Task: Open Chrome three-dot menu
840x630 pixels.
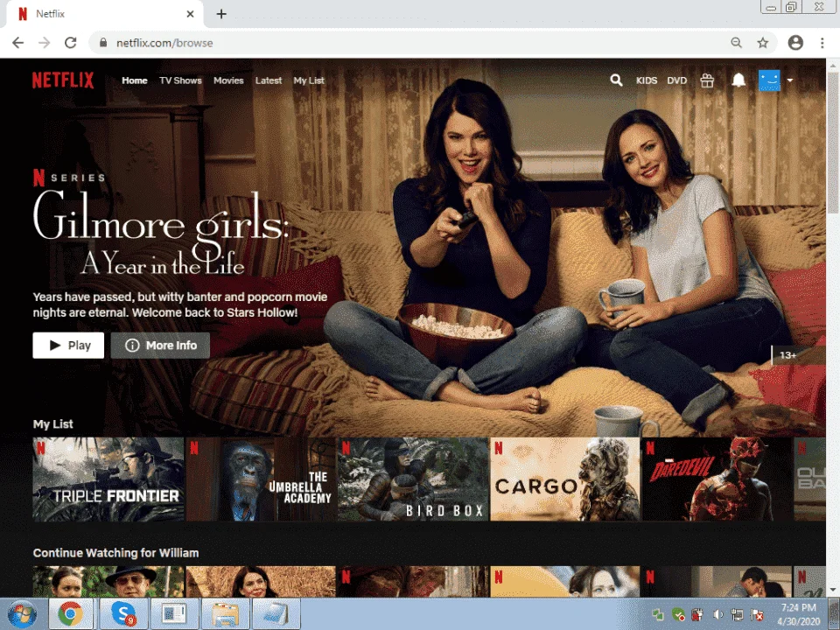Action: (822, 43)
